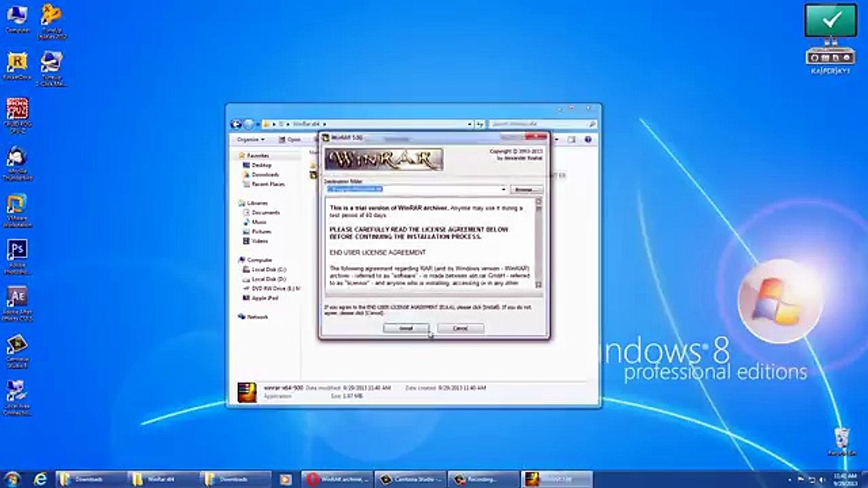Click the license text scrollbar down arrow
The width and height of the screenshot is (868, 488).
point(539,285)
